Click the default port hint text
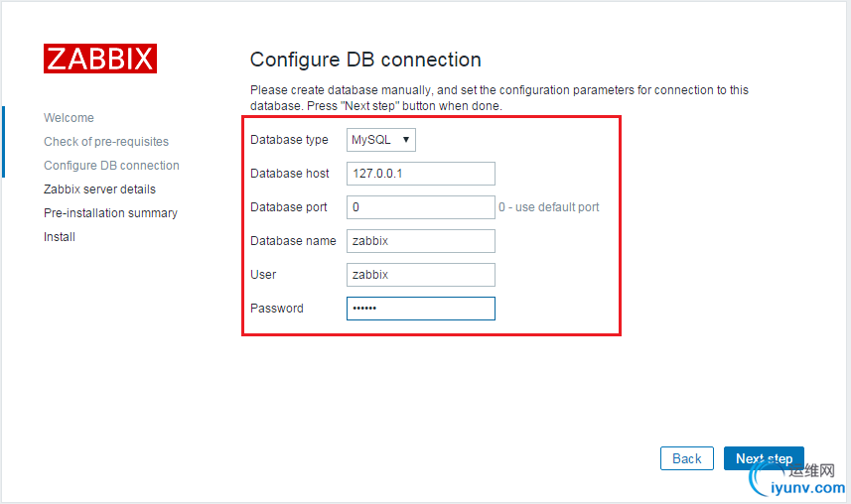Viewport: 851px width, 504px height. (549, 207)
